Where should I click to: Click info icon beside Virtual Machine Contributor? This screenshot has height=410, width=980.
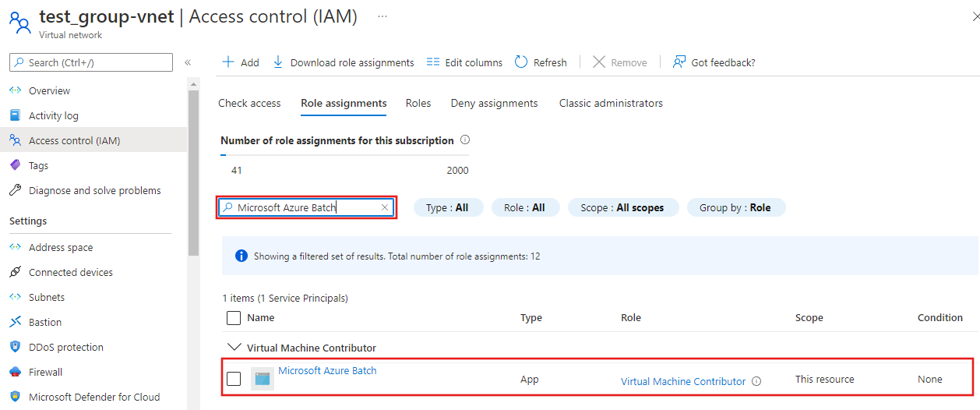tap(756, 381)
